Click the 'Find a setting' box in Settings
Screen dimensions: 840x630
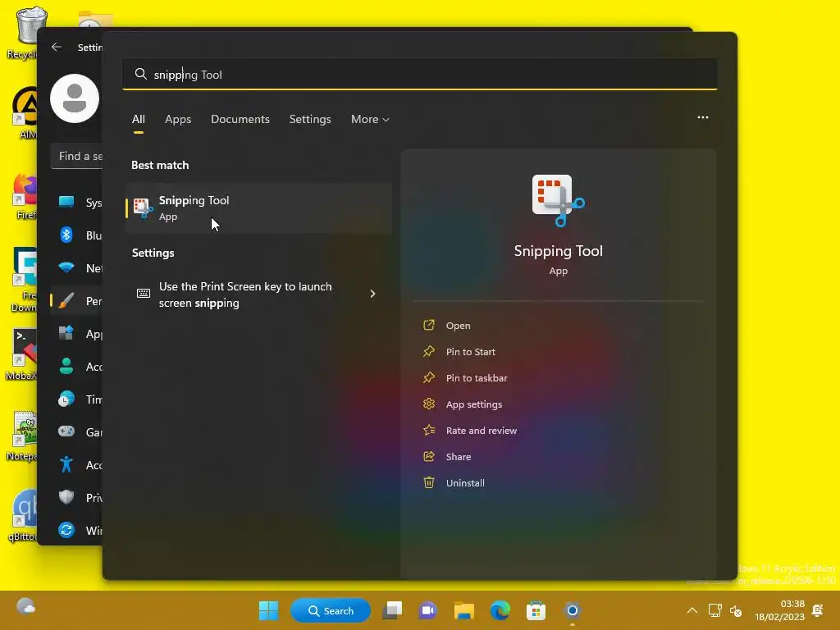[x=76, y=157]
